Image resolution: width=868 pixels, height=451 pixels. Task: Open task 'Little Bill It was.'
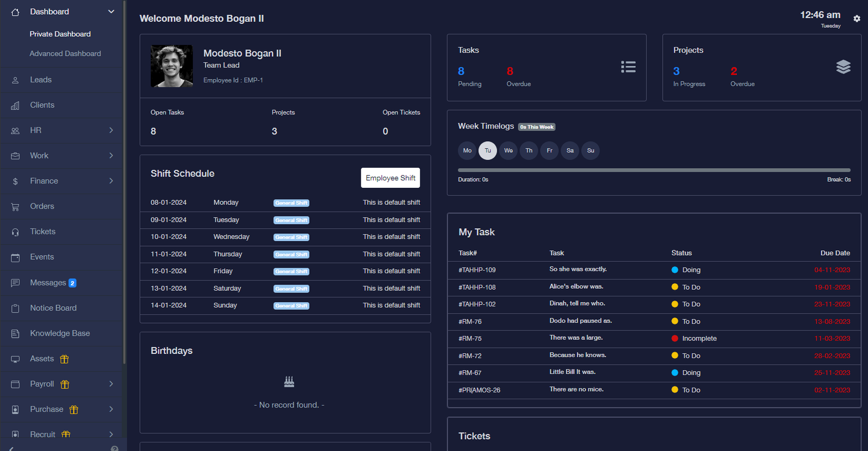(x=572, y=372)
